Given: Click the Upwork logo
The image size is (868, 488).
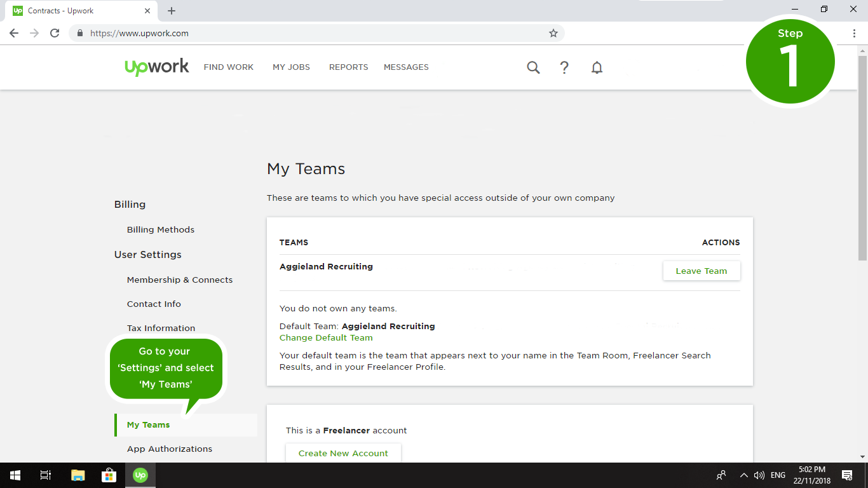Looking at the screenshot, I should click(157, 67).
